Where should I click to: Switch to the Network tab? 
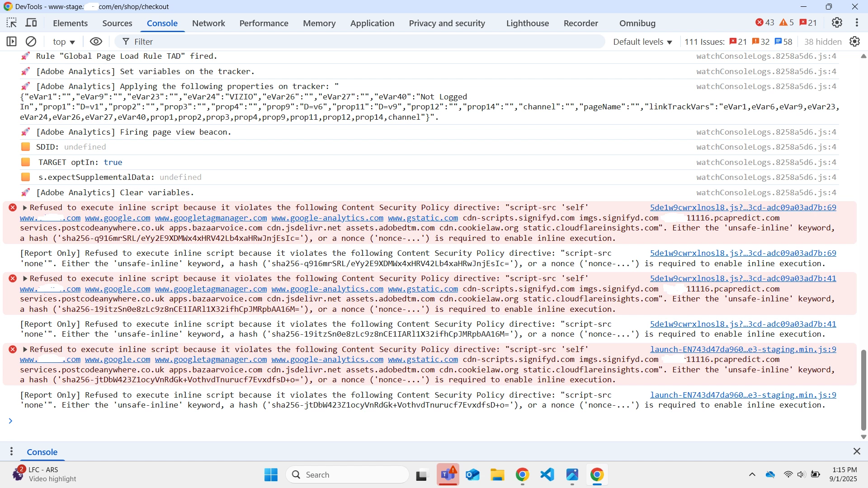point(208,23)
